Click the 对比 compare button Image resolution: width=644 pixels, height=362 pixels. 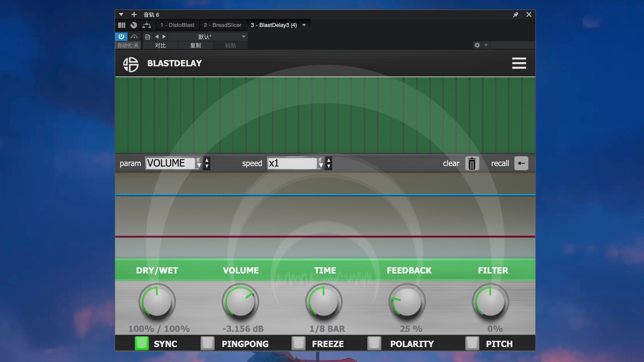[x=160, y=45]
